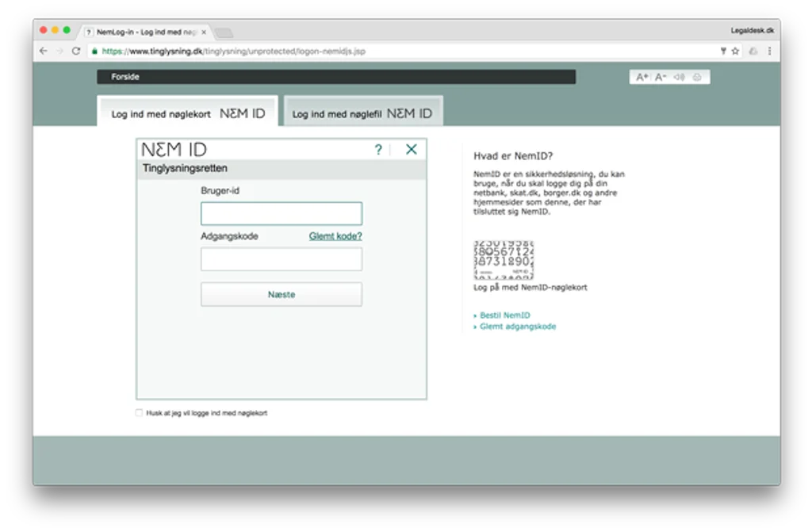Click the 'Tinglysningsretten' label
The height and width of the screenshot is (532, 812).
(185, 168)
